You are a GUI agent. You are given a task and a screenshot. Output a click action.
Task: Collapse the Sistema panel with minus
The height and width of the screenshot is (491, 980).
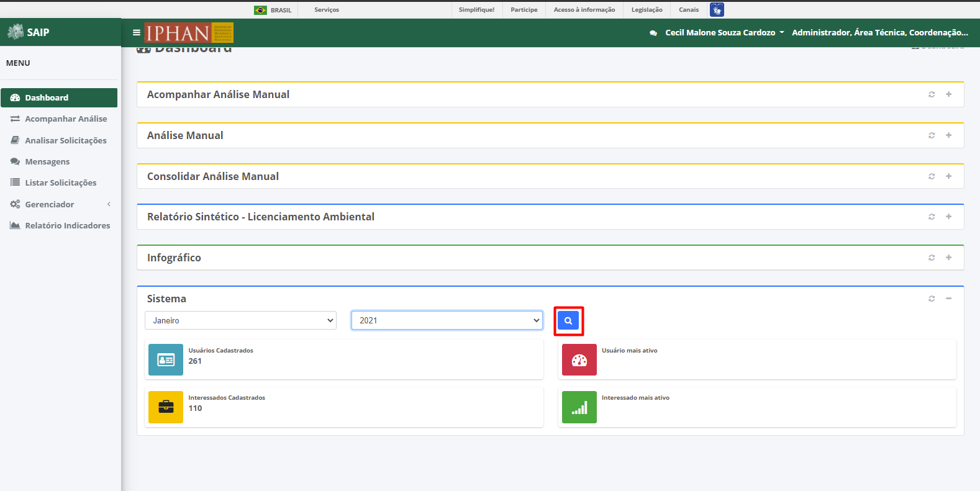point(949,299)
